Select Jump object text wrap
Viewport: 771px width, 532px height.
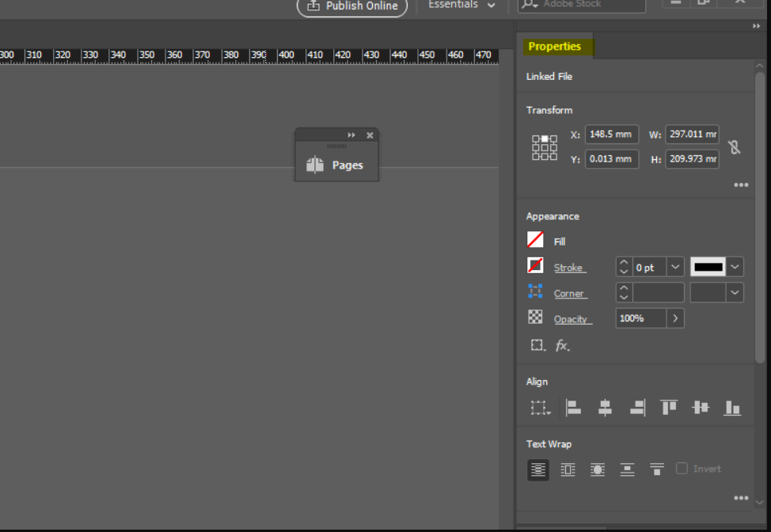click(627, 469)
